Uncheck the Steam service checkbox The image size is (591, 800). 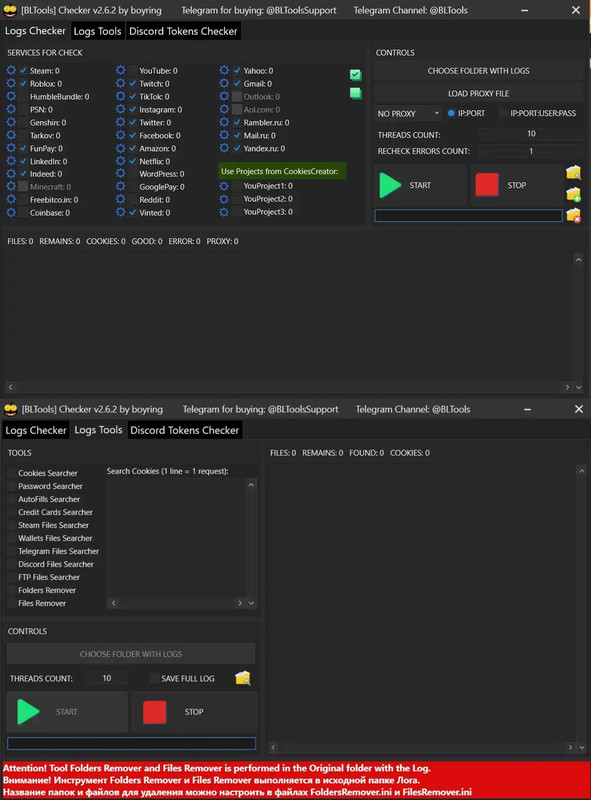(x=23, y=70)
